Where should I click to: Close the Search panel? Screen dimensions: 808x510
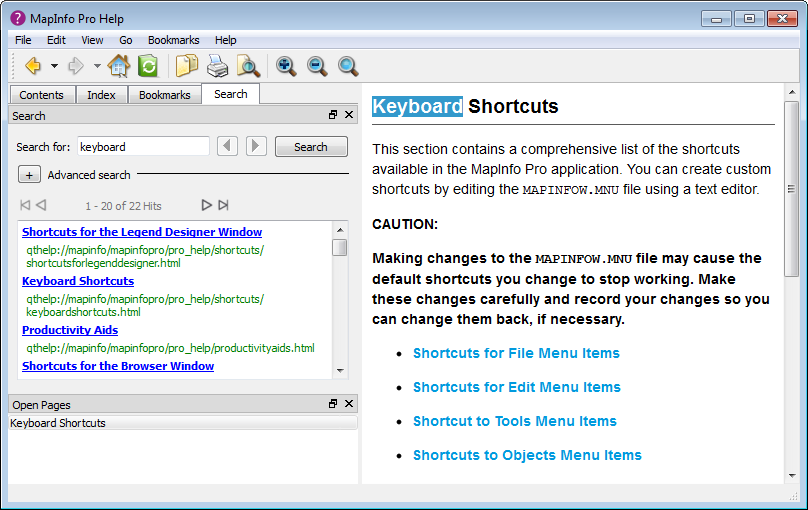tap(349, 115)
